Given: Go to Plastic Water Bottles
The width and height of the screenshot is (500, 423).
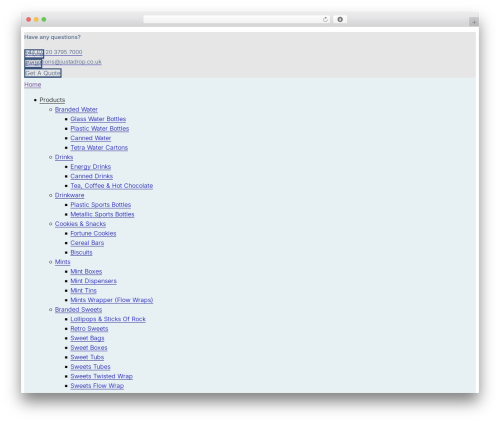Looking at the screenshot, I should (x=100, y=129).
